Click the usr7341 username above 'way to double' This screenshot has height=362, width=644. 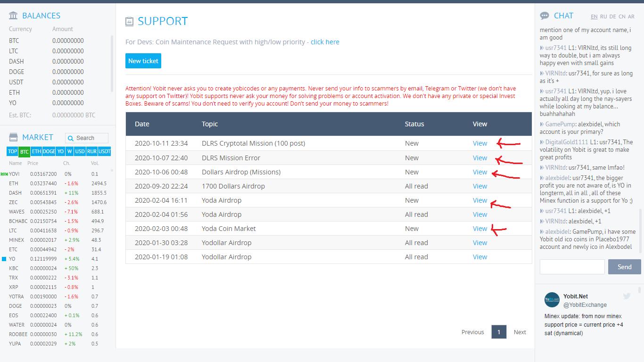pyautogui.click(x=556, y=48)
